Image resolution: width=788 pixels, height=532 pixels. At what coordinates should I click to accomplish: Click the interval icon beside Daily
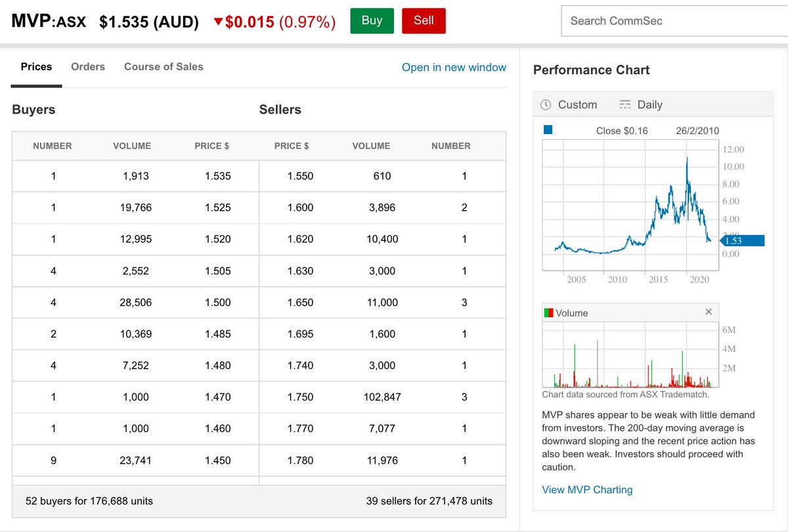(625, 104)
